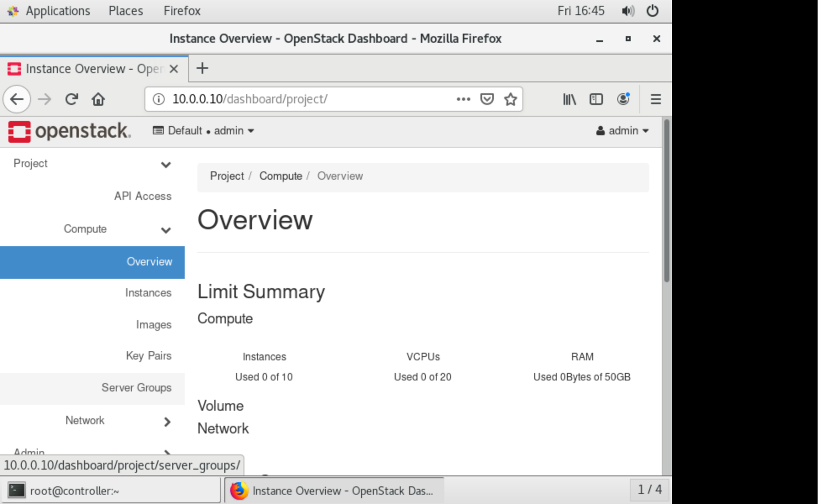Open the Applications menu
This screenshot has height=504, width=818.
coord(58,10)
